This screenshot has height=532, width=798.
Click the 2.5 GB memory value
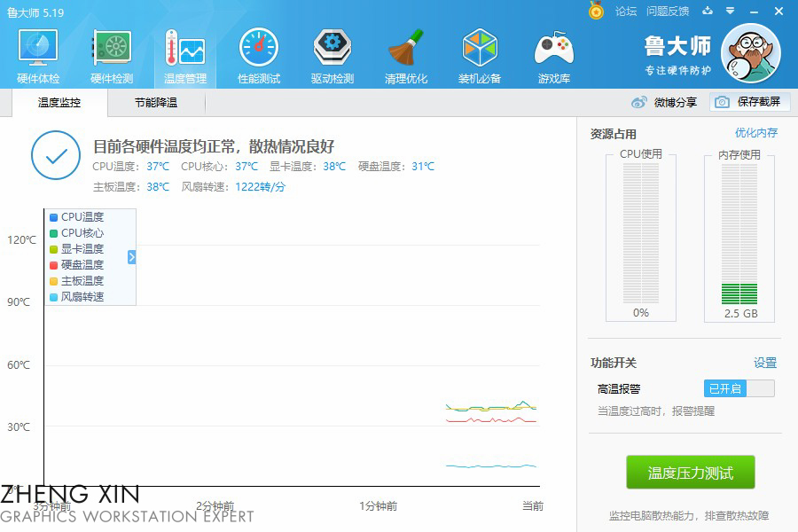tap(741, 314)
